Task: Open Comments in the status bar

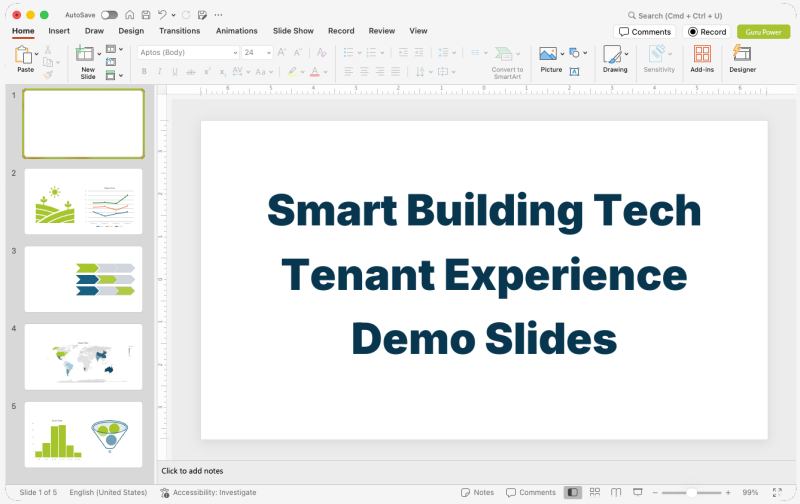Action: tap(531, 492)
